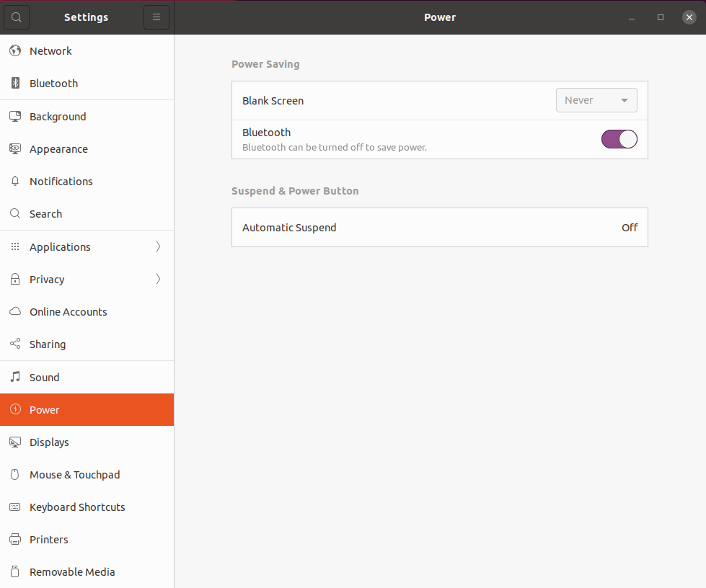Open Online Accounts settings
This screenshot has height=588, width=706.
(68, 311)
